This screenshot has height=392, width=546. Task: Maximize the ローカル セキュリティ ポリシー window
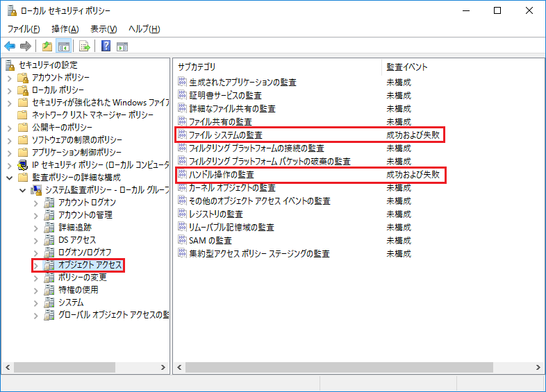pos(497,11)
